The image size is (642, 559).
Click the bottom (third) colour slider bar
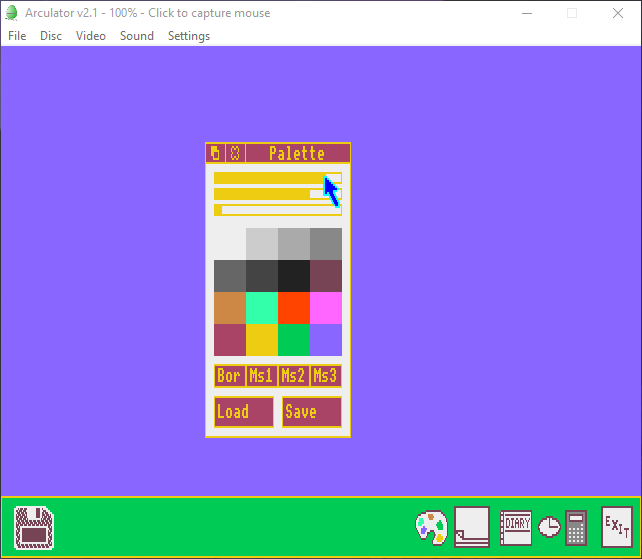click(x=278, y=210)
